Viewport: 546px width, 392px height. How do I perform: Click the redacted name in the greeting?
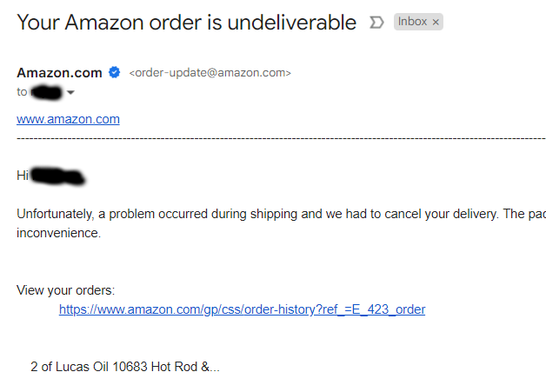pyautogui.click(x=57, y=176)
